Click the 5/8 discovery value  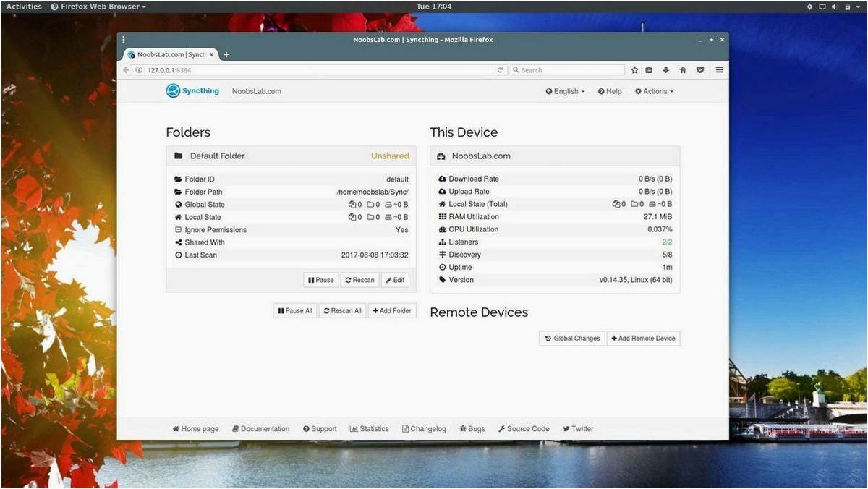666,255
